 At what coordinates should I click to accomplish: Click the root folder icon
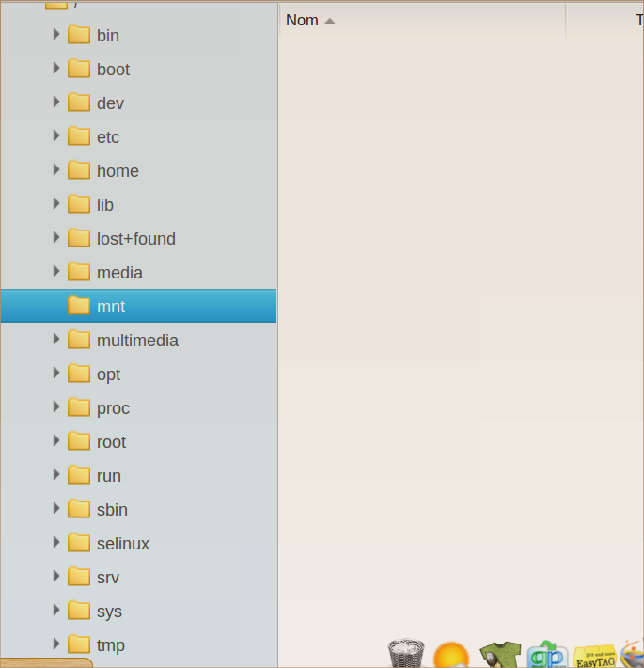tap(79, 441)
